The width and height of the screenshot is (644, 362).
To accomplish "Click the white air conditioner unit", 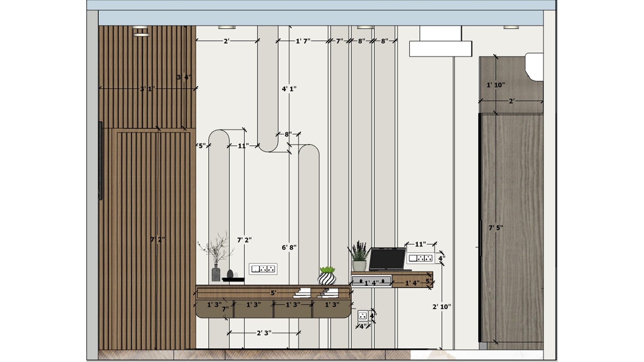I will coord(440,42).
